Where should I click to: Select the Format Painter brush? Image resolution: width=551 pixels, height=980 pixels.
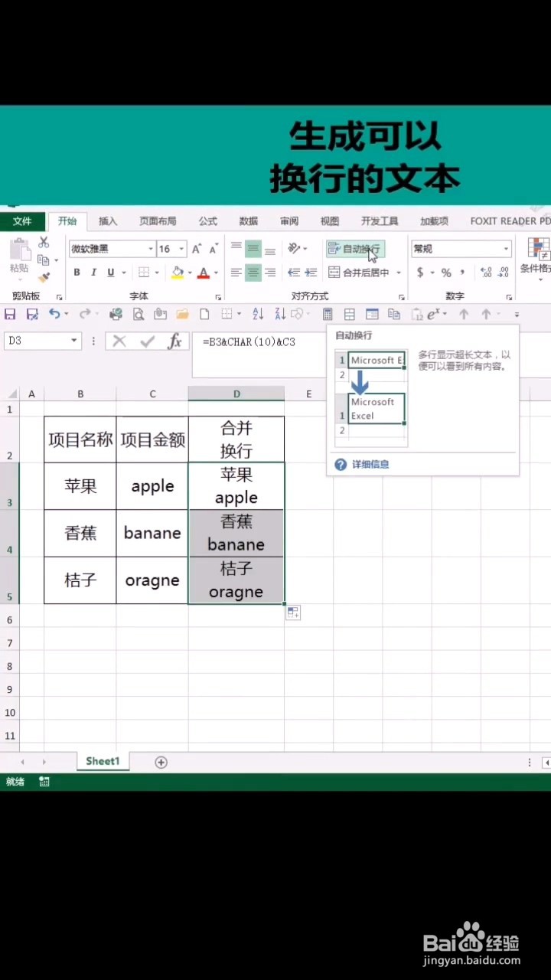tap(44, 277)
